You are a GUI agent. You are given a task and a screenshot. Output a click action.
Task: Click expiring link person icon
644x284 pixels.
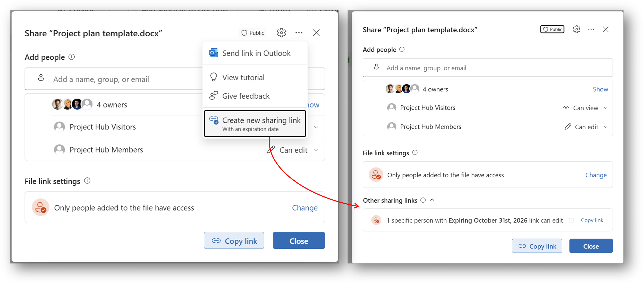(376, 220)
